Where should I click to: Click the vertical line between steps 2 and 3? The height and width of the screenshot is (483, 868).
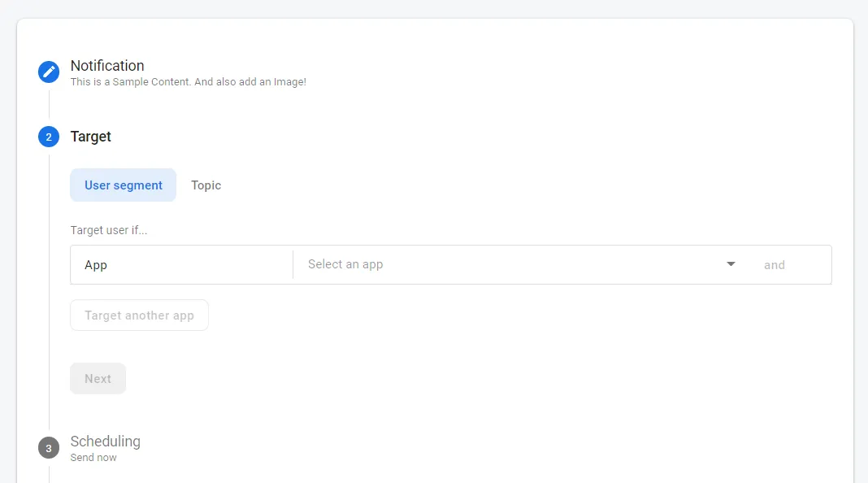pos(49,293)
